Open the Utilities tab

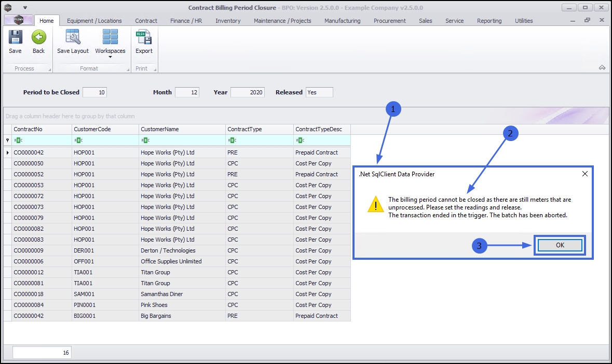523,21
